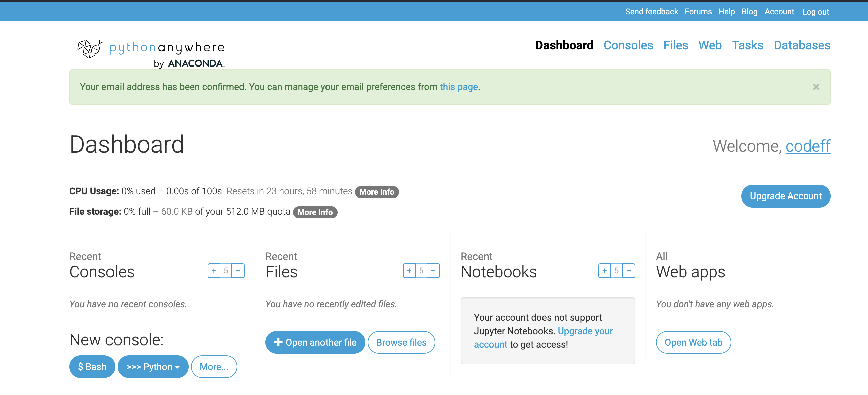Open the Databases tab
Viewport: 868px width, 395px height.
(801, 45)
